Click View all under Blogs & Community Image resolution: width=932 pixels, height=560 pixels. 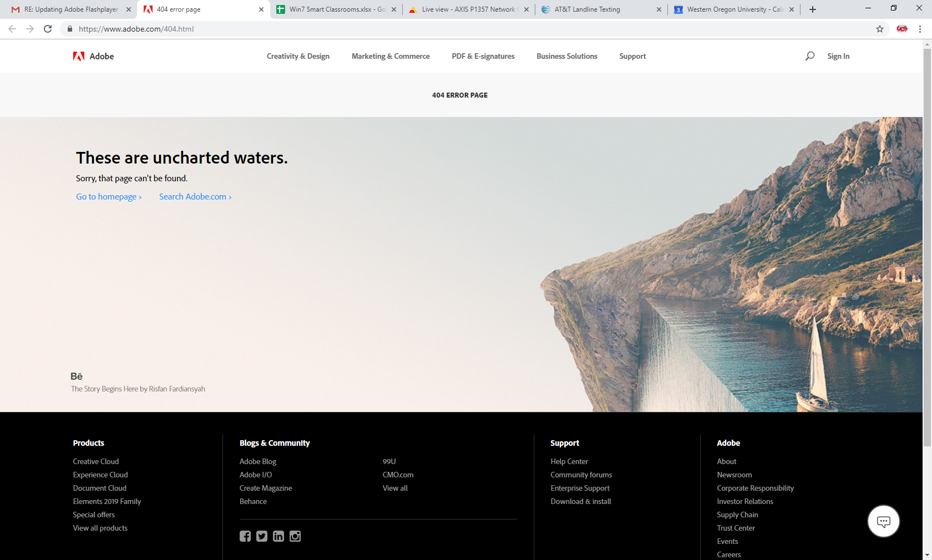point(395,488)
